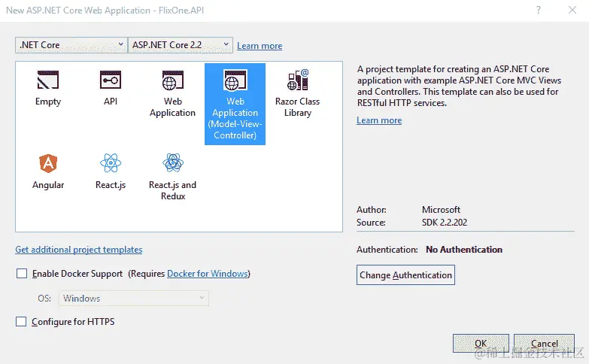Click the Microsoft author value
Image resolution: width=589 pixels, height=364 pixels.
[x=441, y=210]
